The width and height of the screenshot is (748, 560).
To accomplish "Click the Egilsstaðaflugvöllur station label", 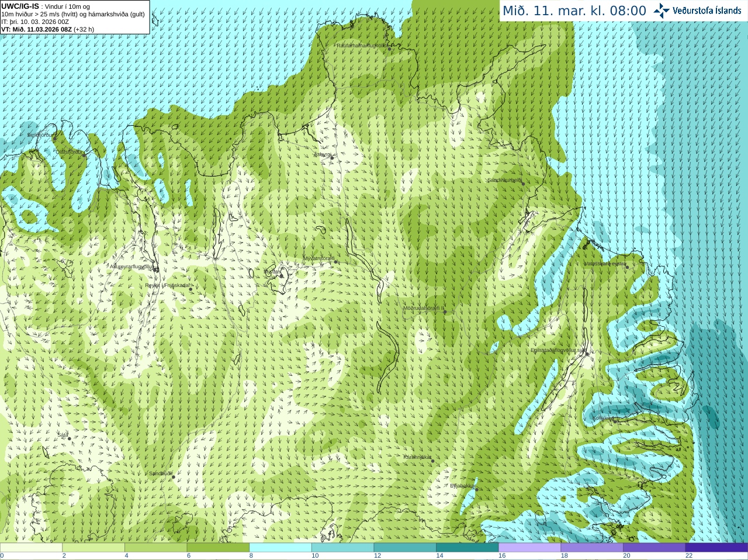I will [557, 350].
